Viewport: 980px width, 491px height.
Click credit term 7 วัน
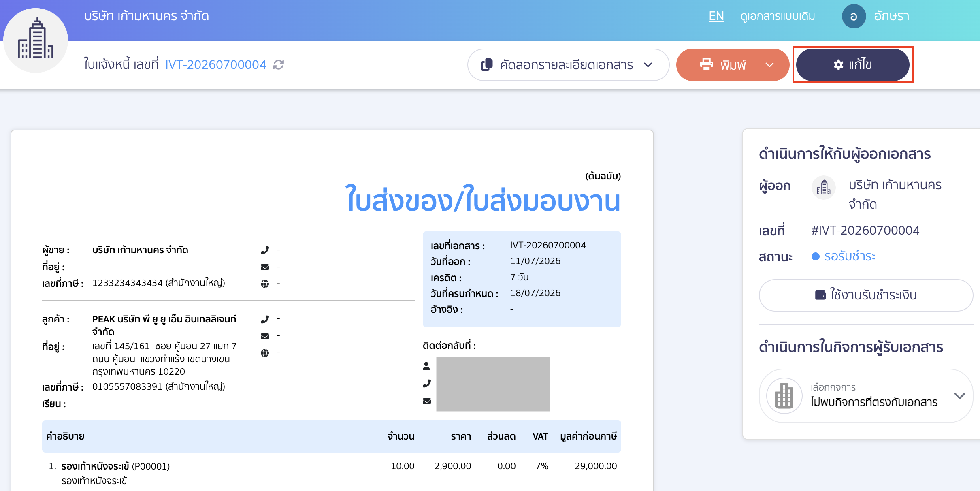tap(519, 277)
